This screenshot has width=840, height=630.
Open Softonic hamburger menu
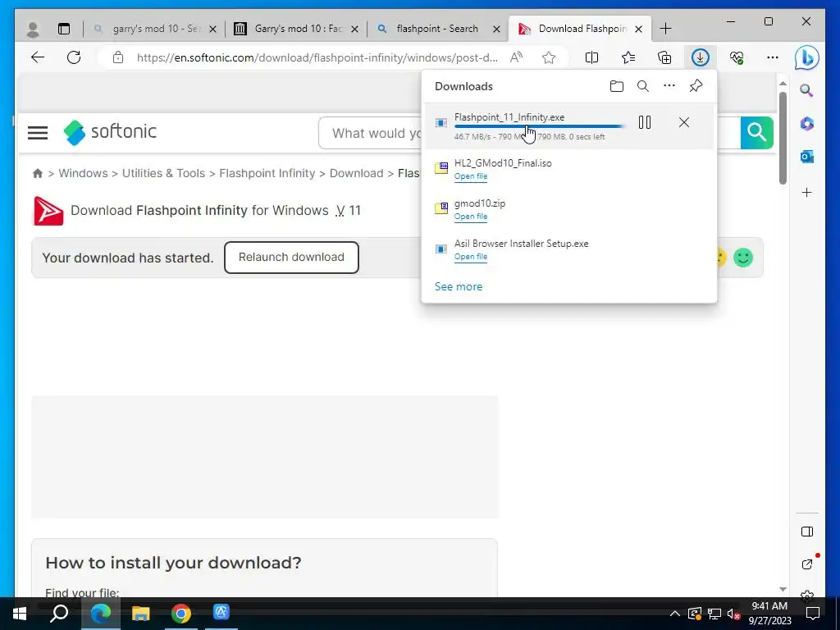click(x=38, y=133)
